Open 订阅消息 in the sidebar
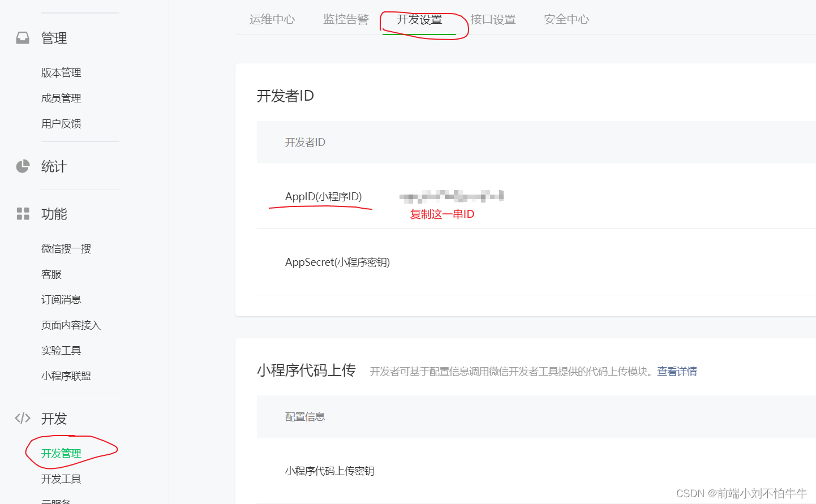The height and width of the screenshot is (504, 816). pyautogui.click(x=61, y=299)
